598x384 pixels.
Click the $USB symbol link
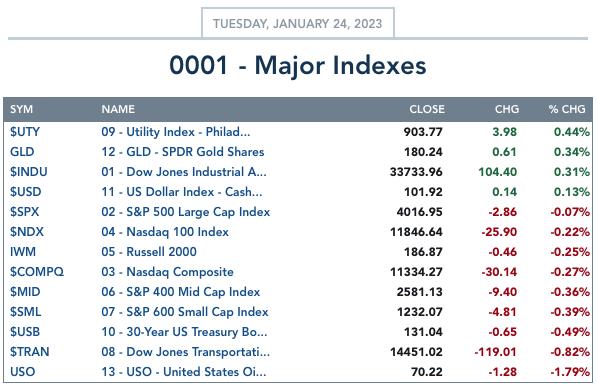(x=25, y=332)
